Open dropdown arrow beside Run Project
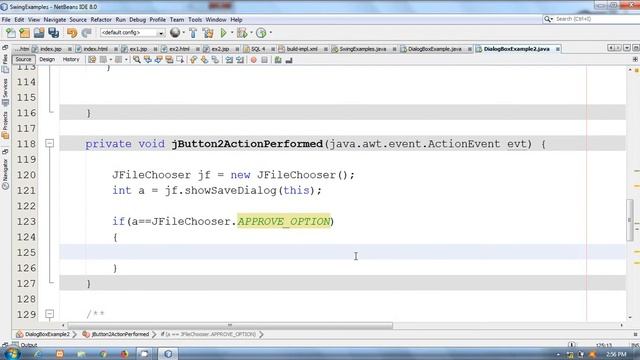The width and height of the screenshot is (640, 360). 232,33
